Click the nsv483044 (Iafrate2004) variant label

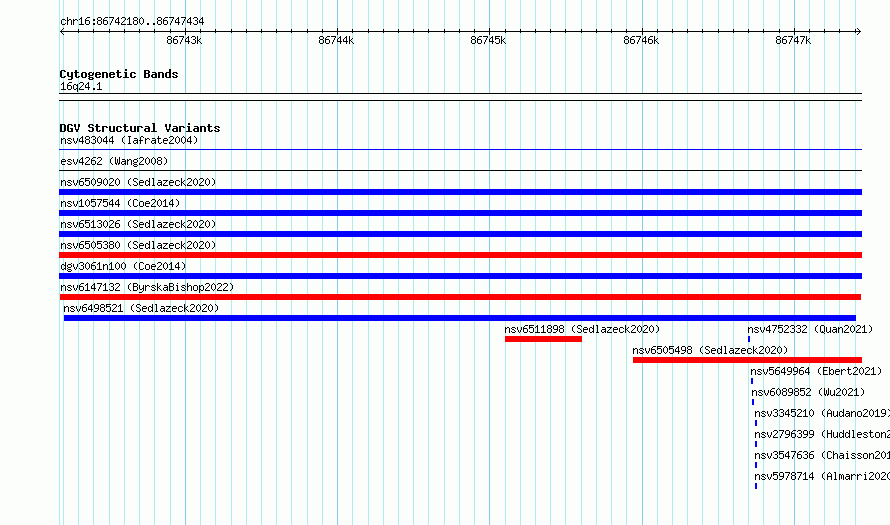click(x=129, y=140)
